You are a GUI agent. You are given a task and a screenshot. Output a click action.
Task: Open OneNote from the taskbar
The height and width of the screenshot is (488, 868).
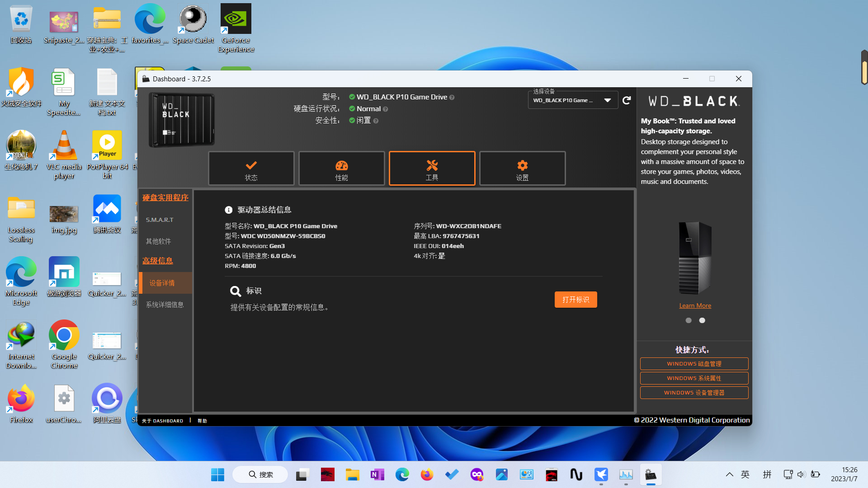(377, 474)
